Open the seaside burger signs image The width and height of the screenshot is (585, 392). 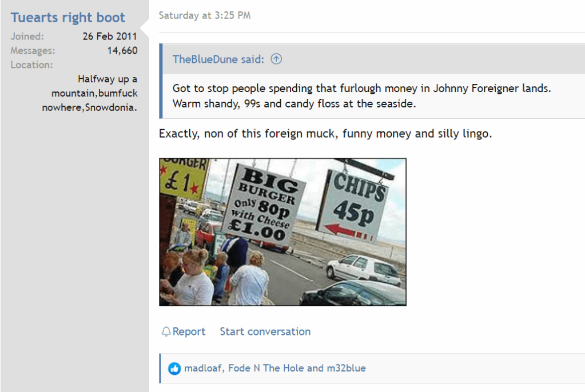(282, 232)
